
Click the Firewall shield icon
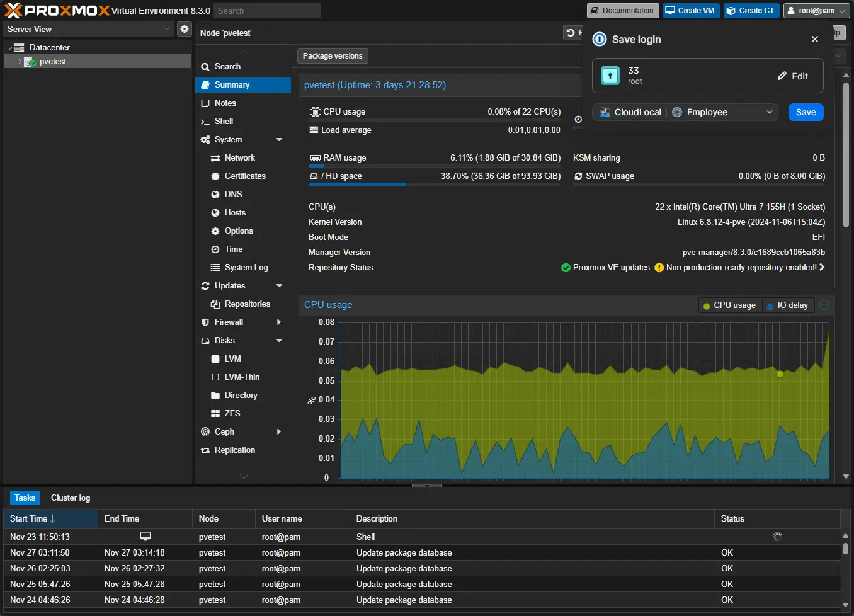pos(205,322)
